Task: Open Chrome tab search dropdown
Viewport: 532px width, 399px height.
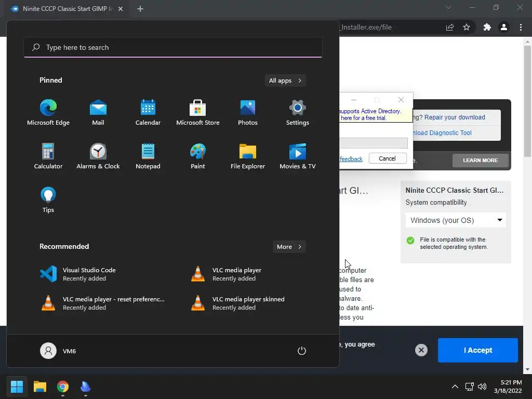Action: click(448, 7)
